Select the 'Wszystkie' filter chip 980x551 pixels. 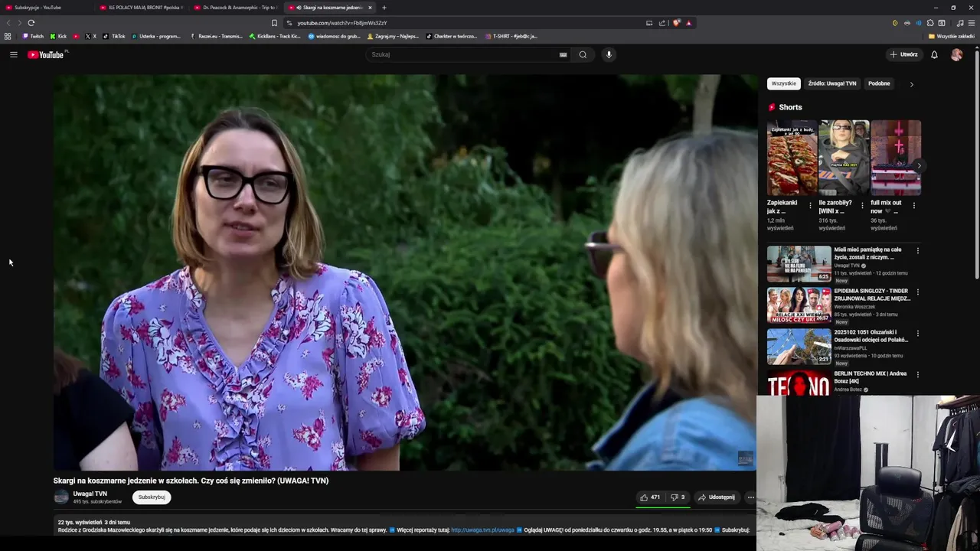[x=783, y=83]
